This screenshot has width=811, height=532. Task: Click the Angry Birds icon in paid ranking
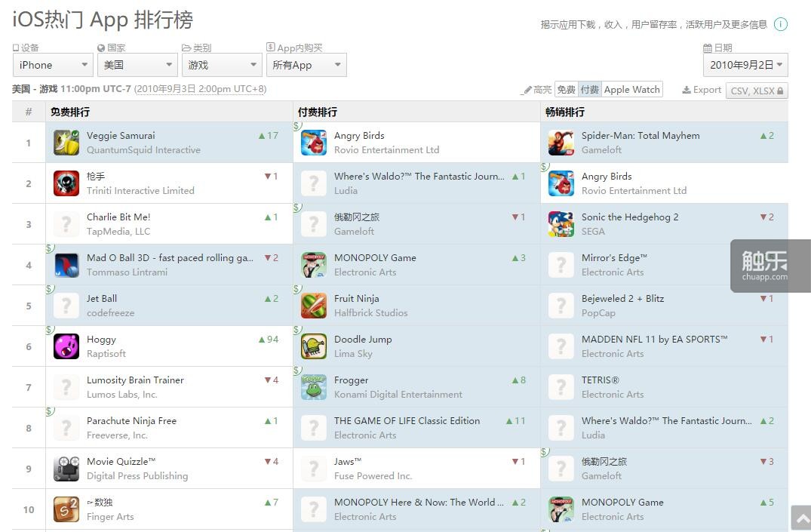(314, 143)
